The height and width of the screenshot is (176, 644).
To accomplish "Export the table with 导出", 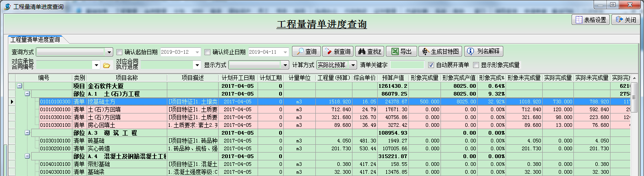I will (x=402, y=51).
